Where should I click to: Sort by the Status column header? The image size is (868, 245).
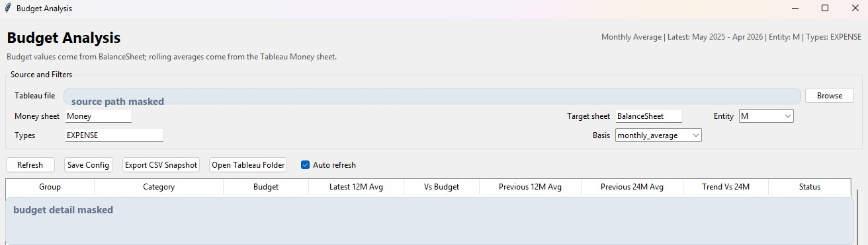click(x=810, y=187)
